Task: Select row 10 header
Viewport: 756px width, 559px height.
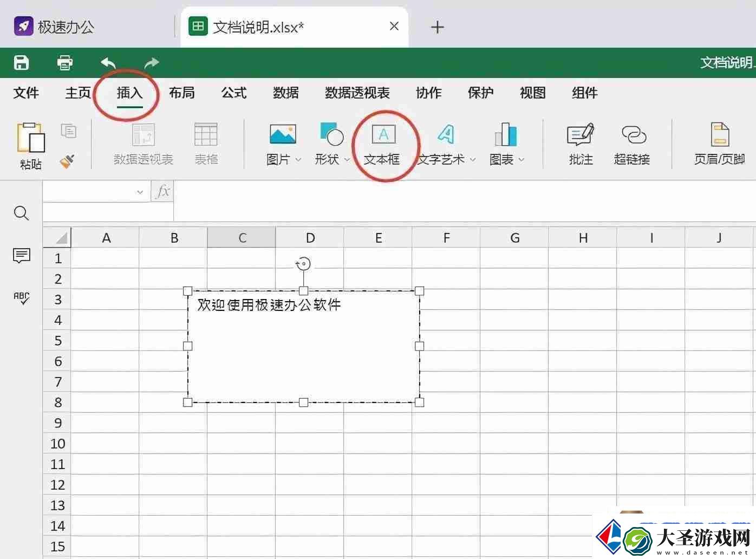Action: [x=57, y=444]
